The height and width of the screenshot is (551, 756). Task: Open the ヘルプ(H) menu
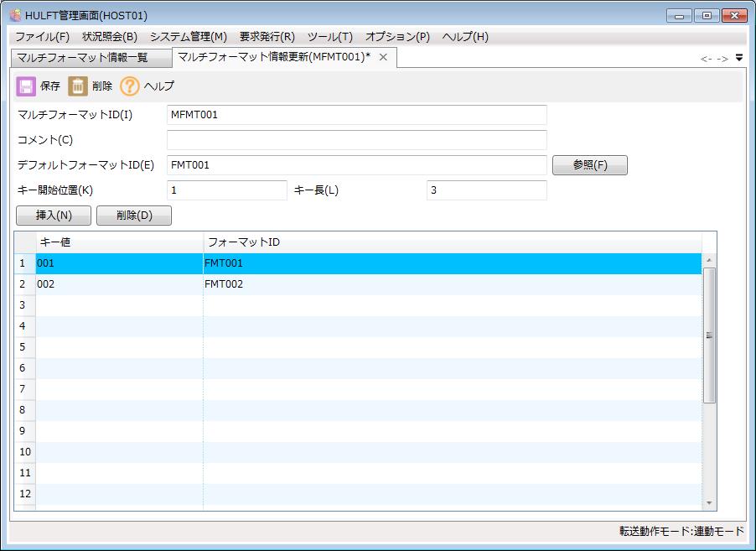(465, 37)
